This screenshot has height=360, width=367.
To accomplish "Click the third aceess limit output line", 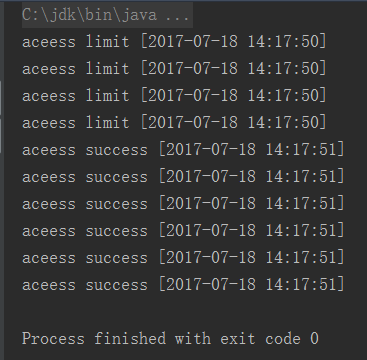I will click(174, 96).
